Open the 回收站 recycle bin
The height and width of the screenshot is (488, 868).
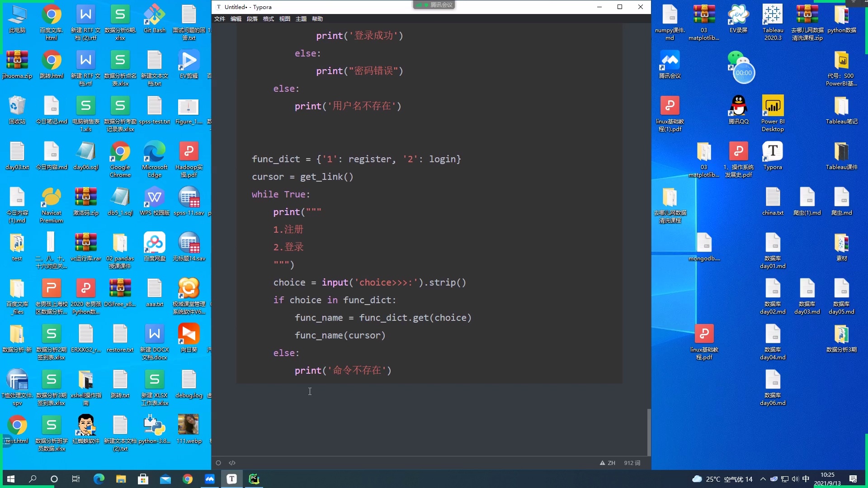17,105
